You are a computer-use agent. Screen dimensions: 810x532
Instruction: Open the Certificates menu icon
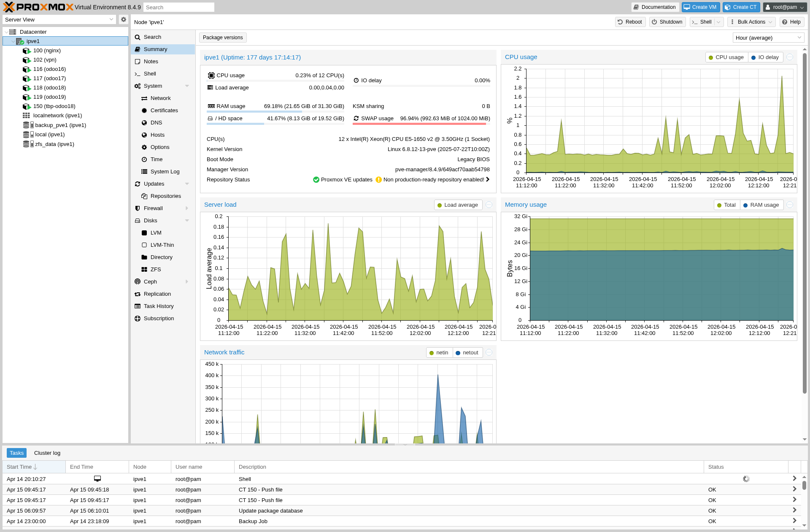coord(144,111)
